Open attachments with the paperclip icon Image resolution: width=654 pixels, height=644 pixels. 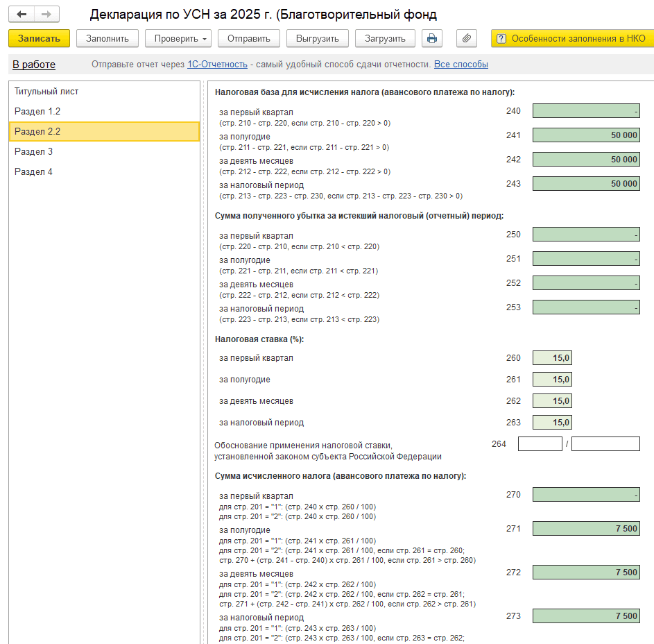(466, 38)
